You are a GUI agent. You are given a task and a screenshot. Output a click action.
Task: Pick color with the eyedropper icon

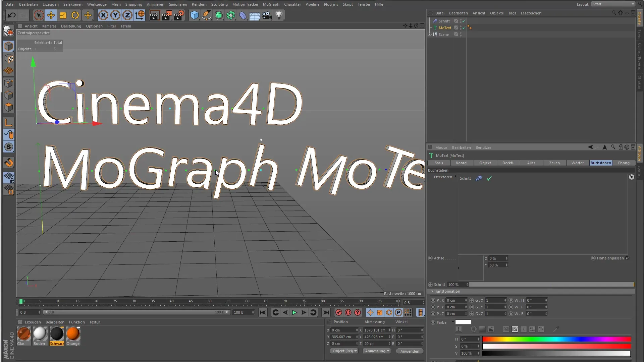(556, 329)
